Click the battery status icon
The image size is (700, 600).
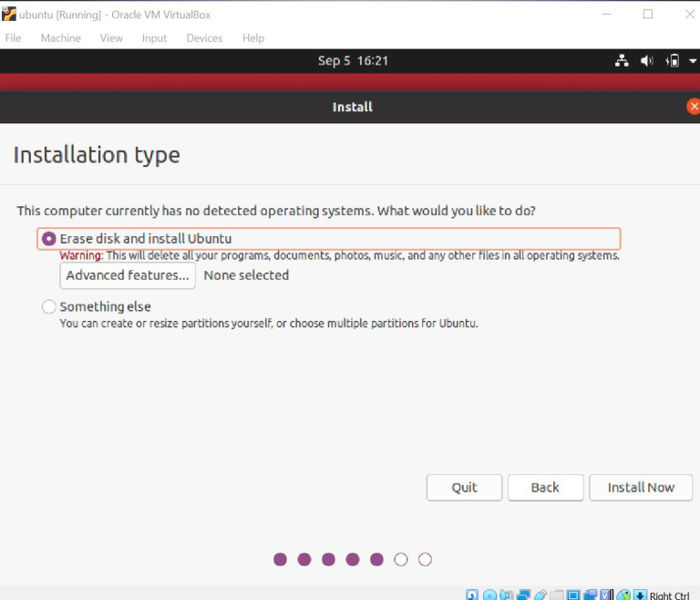[673, 61]
